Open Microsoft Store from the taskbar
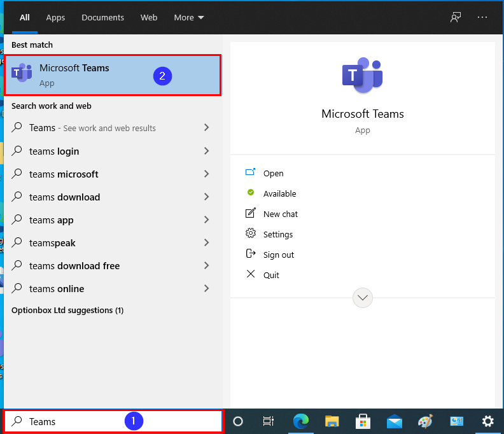Screen dimensions: 504x434 click(x=363, y=421)
